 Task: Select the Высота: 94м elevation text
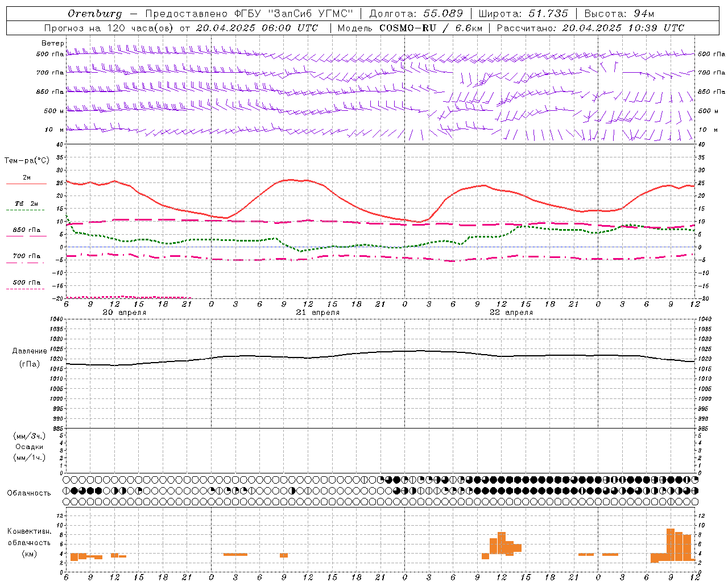coord(619,14)
